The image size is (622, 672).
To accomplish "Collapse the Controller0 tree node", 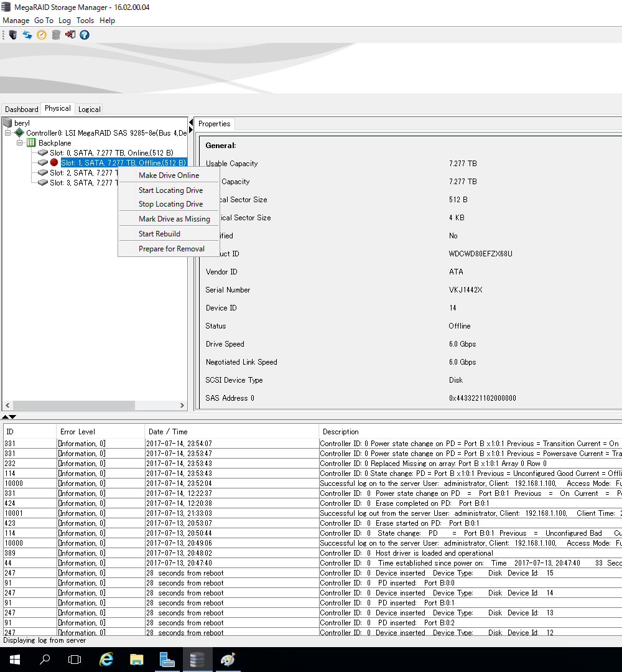I will [7, 133].
